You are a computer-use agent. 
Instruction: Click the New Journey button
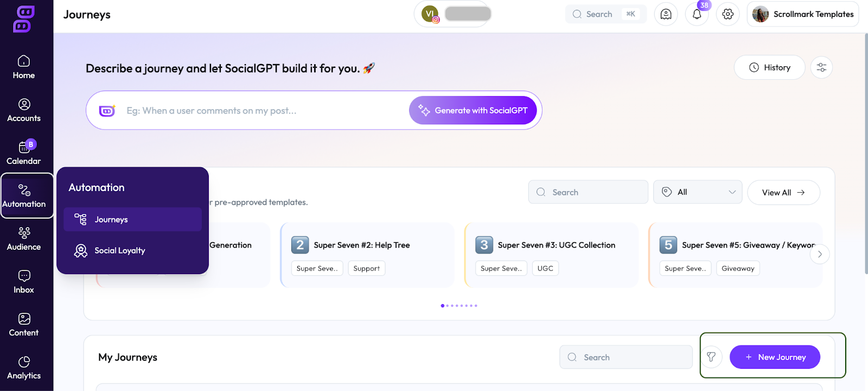pos(775,357)
